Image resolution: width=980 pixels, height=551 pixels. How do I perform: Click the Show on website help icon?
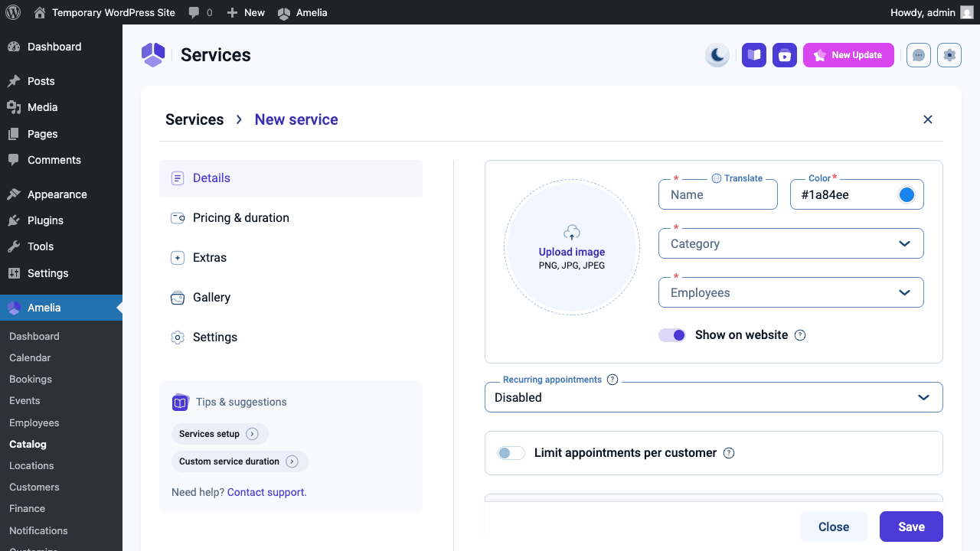800,335
